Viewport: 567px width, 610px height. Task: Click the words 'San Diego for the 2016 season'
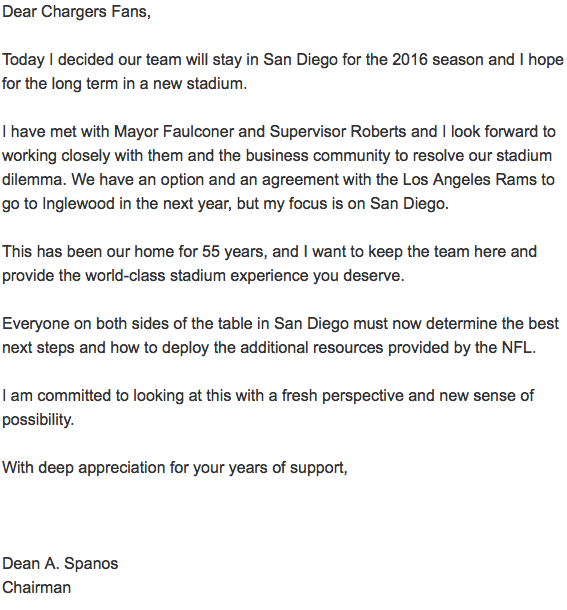point(373,60)
